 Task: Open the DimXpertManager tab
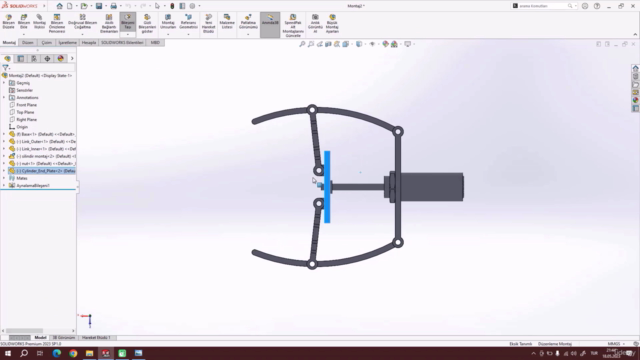47,59
